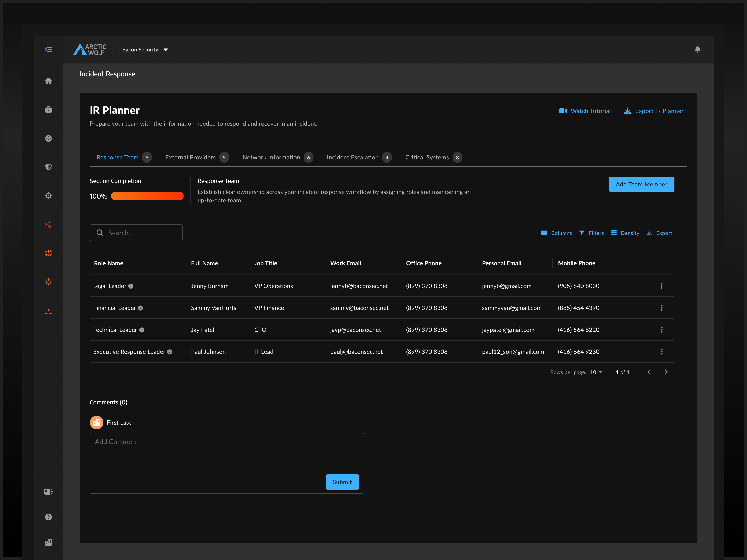The height and width of the screenshot is (560, 747).
Task: Click the Add Comment text field
Action: pyautogui.click(x=227, y=451)
